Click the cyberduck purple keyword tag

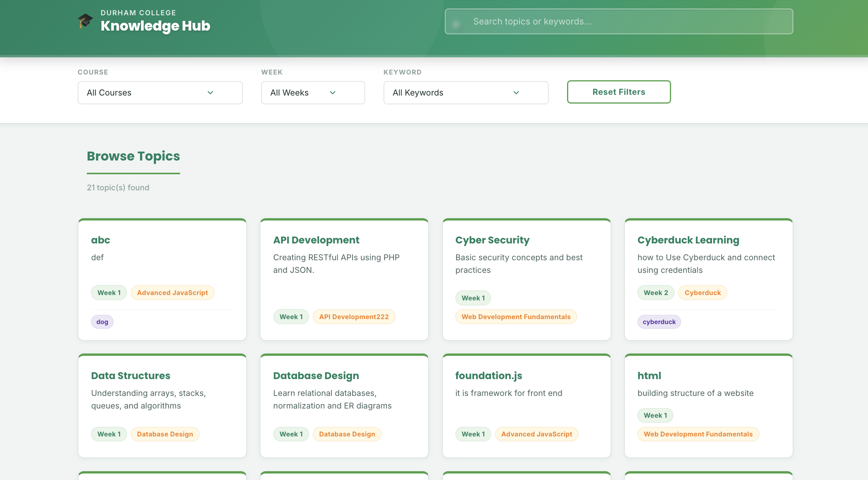659,322
